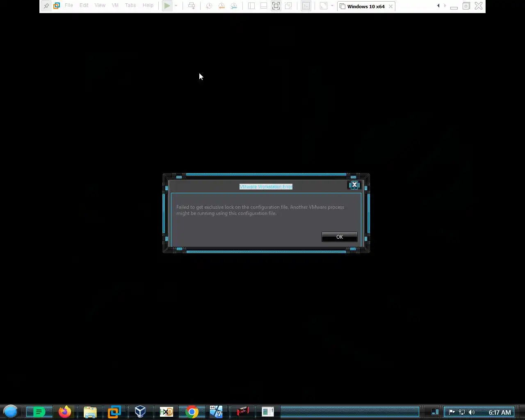Toggle the thumbnail bar icon
Viewport: 525px width, 420px height.
click(264, 6)
